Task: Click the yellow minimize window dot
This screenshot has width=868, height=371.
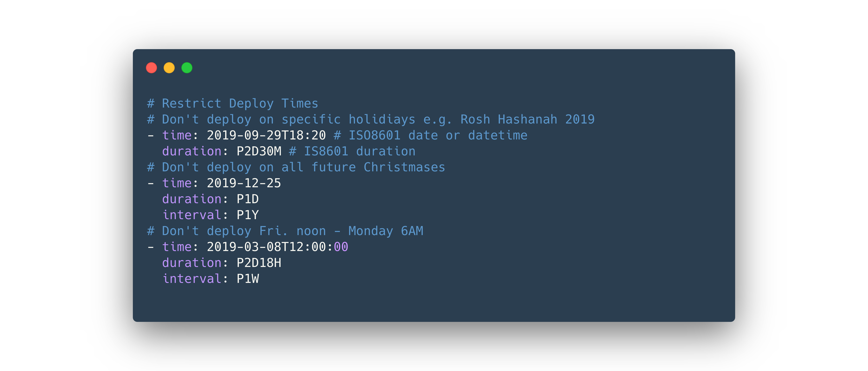Action: click(169, 68)
